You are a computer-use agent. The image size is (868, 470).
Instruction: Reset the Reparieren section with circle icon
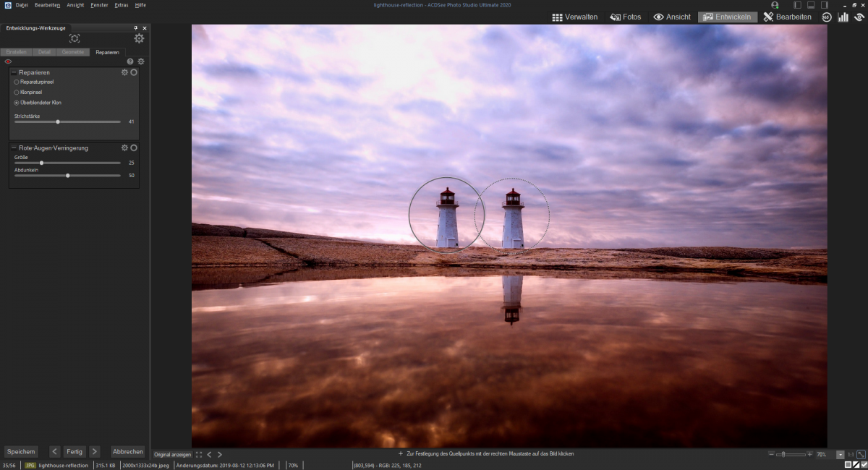(134, 72)
